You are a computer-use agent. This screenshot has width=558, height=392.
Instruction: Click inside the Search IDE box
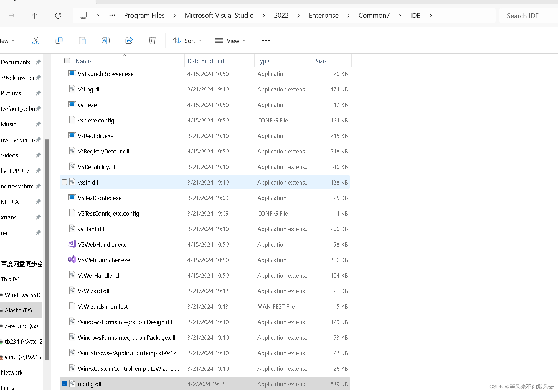click(x=523, y=16)
